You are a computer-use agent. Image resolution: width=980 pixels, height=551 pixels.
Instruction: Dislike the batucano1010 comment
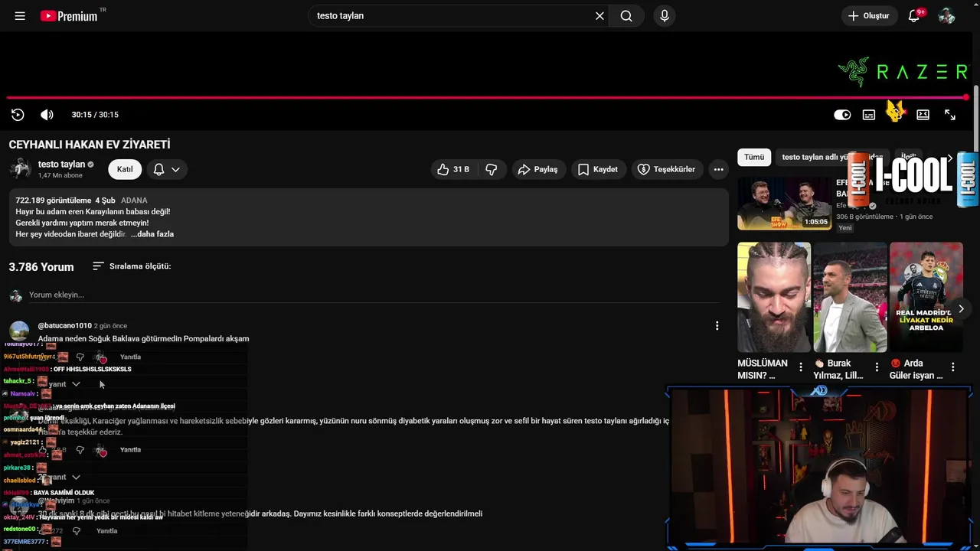pyautogui.click(x=80, y=357)
